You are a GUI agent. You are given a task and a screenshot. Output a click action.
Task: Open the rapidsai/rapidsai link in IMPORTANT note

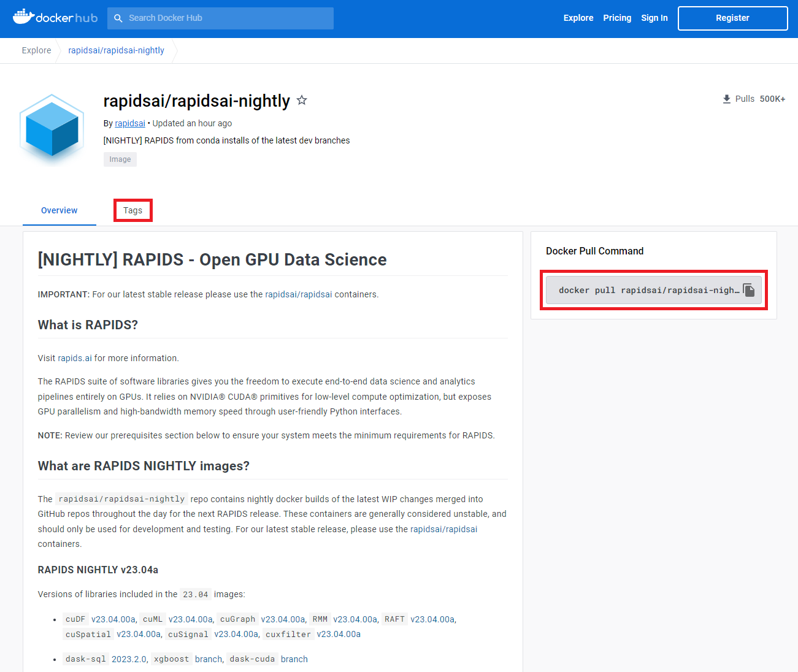click(299, 294)
